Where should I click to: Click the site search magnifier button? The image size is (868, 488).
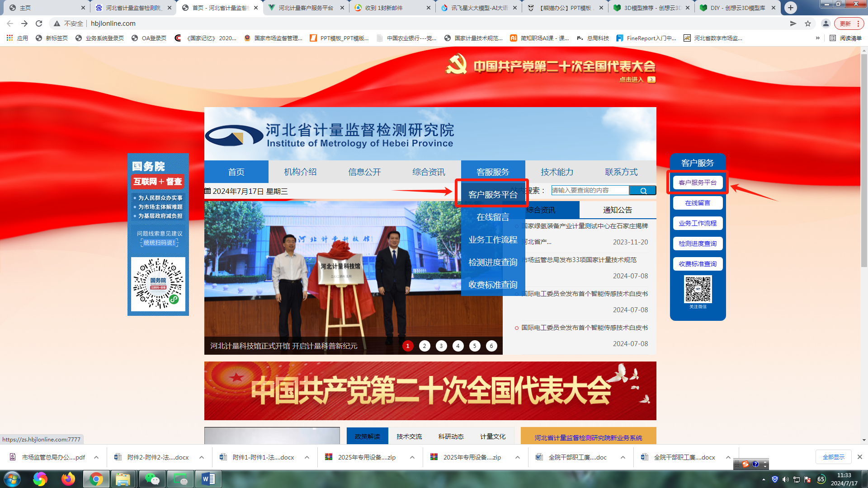click(x=643, y=191)
